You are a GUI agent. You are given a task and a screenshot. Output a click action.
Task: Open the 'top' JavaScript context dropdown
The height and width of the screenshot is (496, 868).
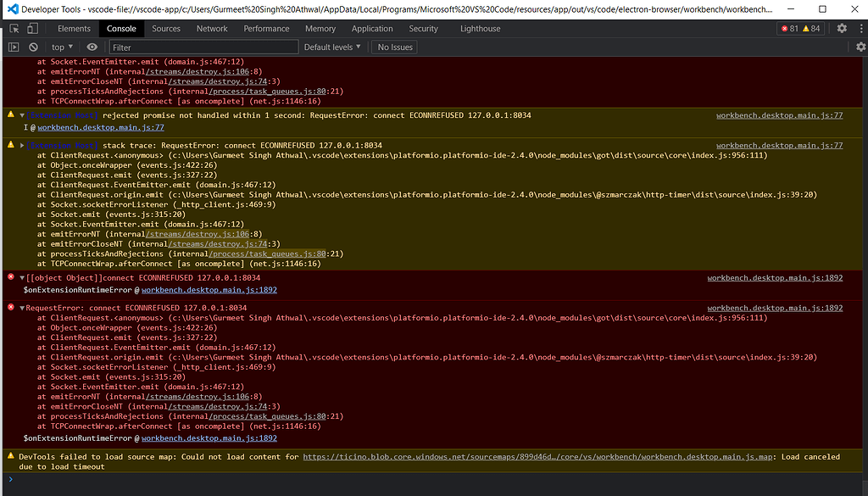[x=61, y=47]
